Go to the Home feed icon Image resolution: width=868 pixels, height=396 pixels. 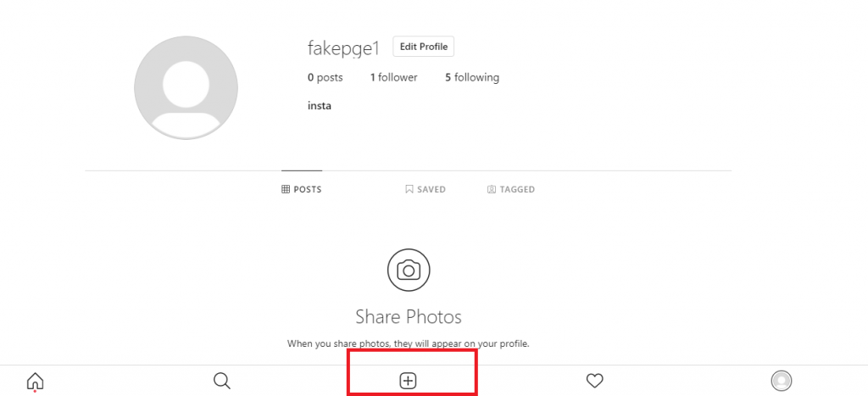[x=36, y=382]
